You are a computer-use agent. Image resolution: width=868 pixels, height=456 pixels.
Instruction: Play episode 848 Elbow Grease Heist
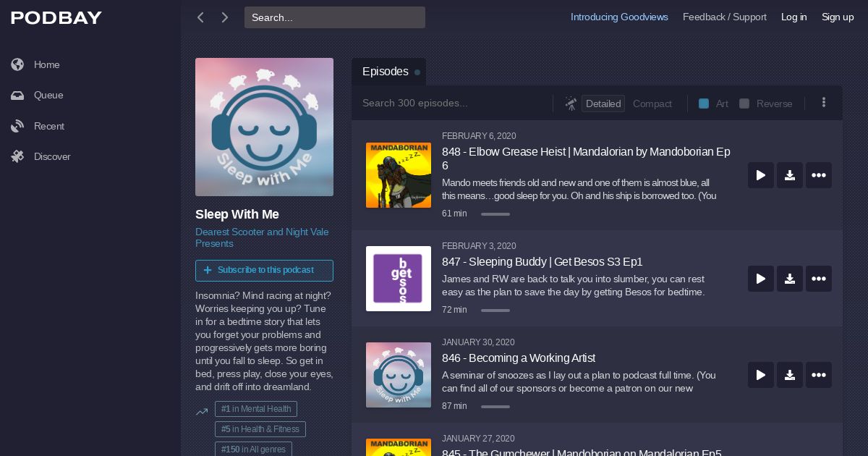pos(761,175)
